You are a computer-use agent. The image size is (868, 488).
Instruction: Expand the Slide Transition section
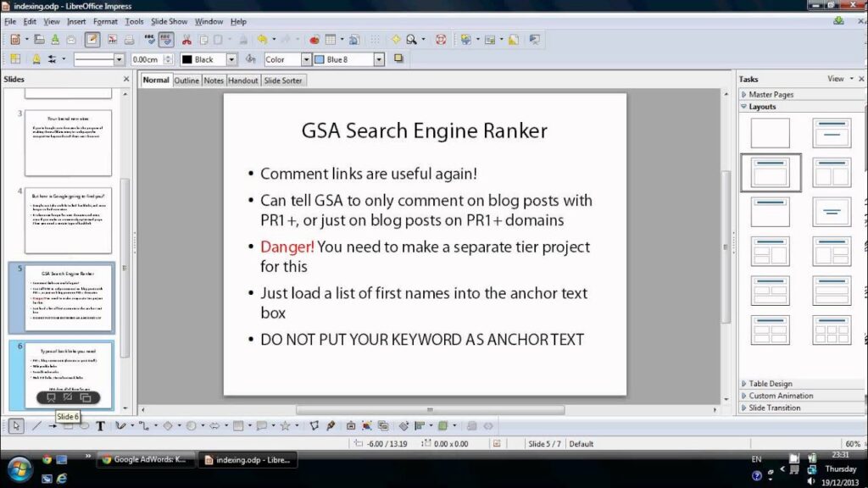[x=774, y=408]
